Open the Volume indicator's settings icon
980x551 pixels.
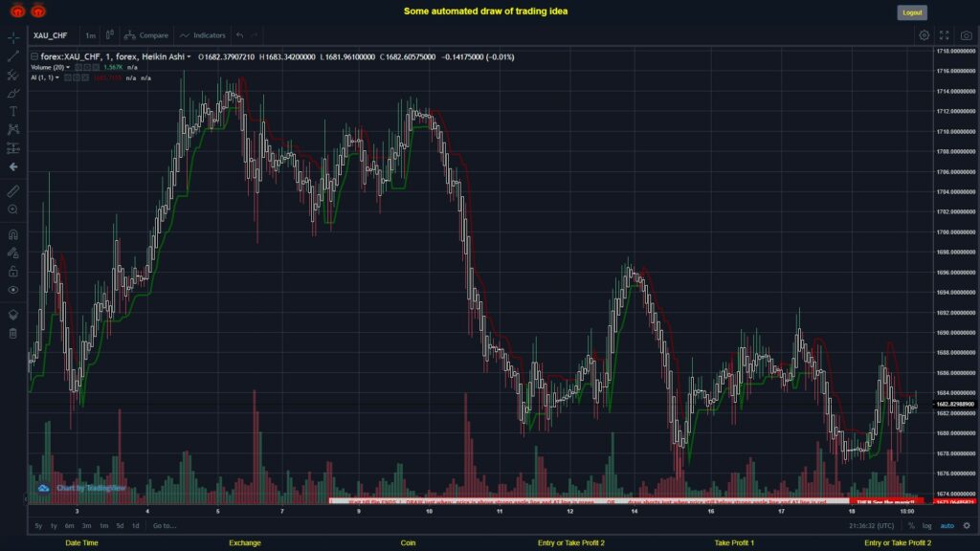(x=87, y=68)
